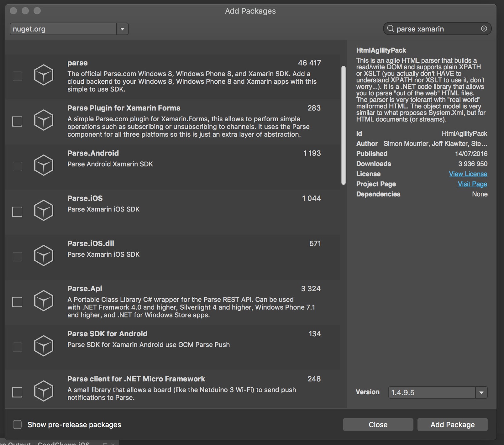This screenshot has height=445, width=504.
Task: Check the Parse.Android package checkbox
Action: [x=17, y=166]
